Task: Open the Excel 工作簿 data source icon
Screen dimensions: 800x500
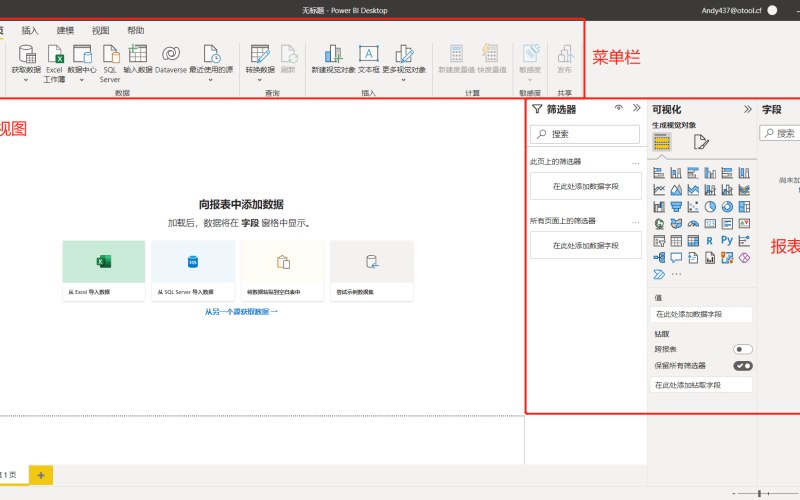Action: [x=55, y=54]
